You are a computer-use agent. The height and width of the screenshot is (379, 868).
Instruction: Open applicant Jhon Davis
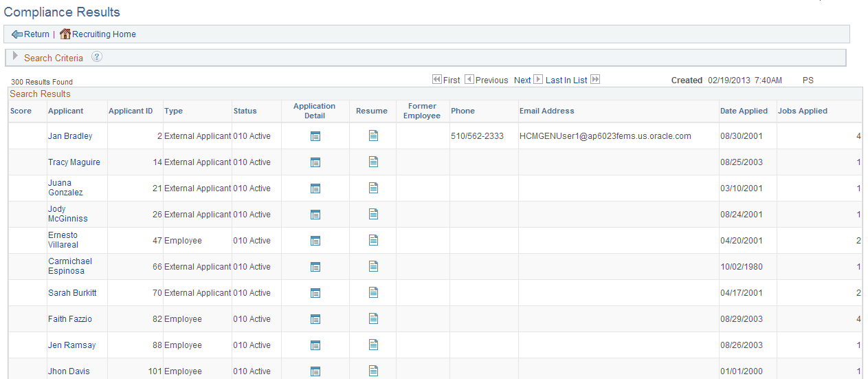point(69,371)
